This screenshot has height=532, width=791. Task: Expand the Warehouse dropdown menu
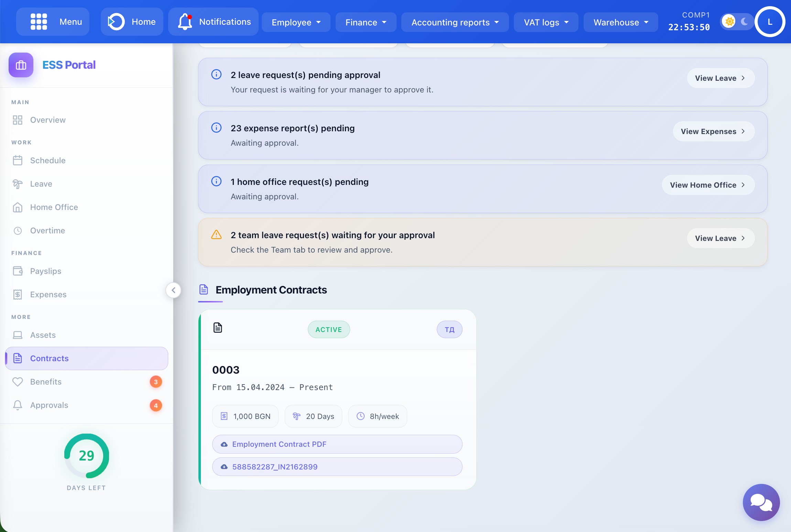[x=620, y=22]
